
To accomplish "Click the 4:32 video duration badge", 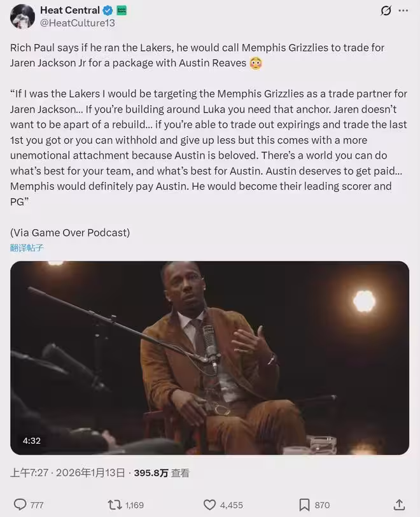I will pos(32,440).
